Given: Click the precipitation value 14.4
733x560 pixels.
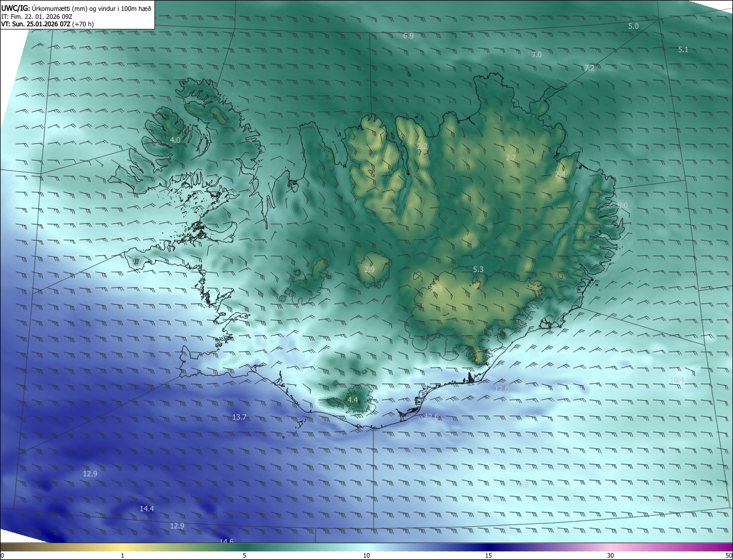Looking at the screenshot, I should [147, 508].
